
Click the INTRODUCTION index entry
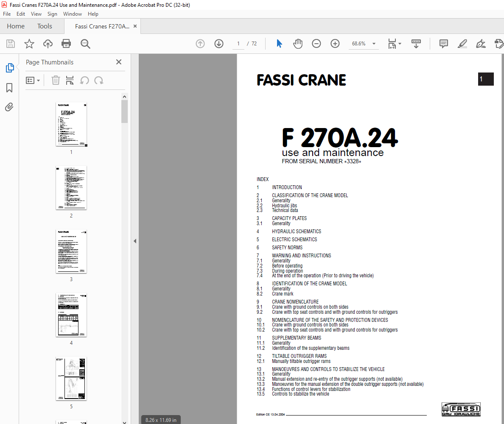pos(287,187)
